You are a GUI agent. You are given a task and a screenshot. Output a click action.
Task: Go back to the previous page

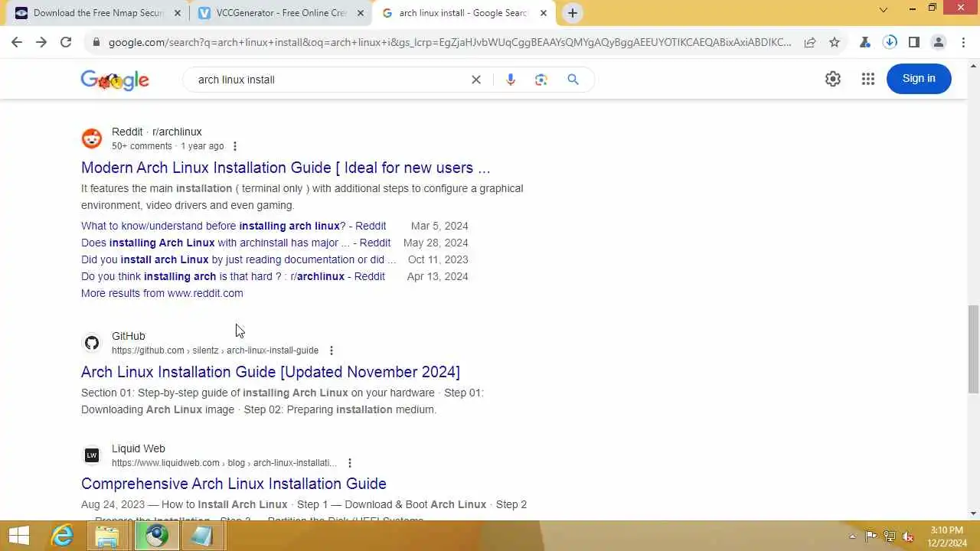click(17, 43)
